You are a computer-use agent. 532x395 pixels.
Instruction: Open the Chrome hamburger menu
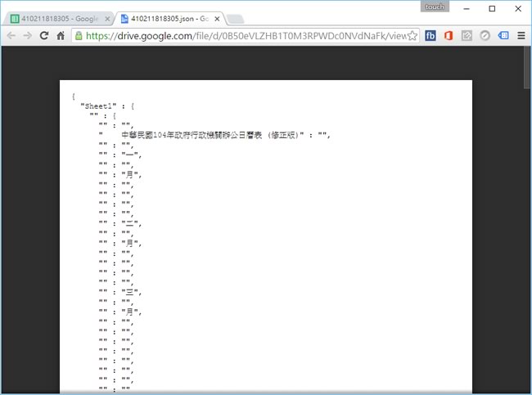point(521,36)
